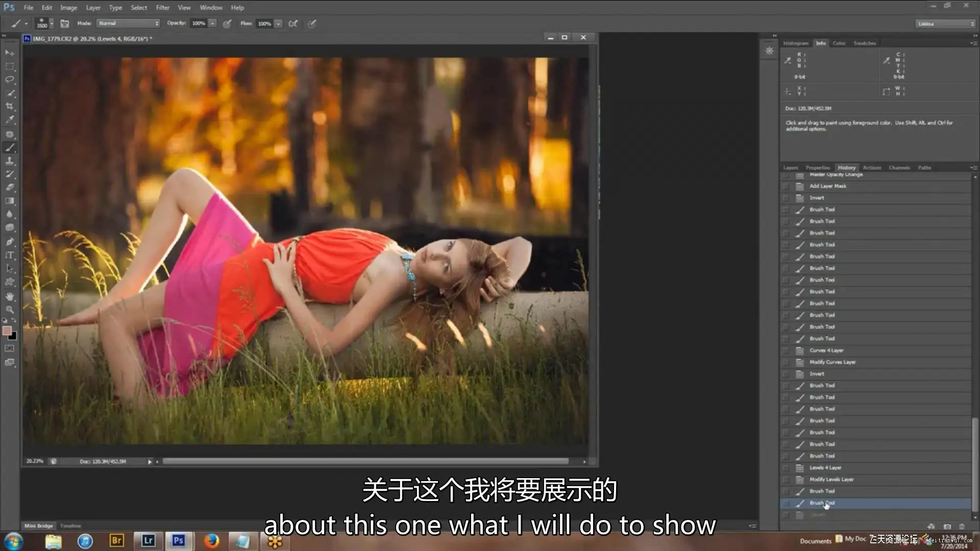The height and width of the screenshot is (551, 980).
Task: Open the Filter menu
Action: click(162, 8)
